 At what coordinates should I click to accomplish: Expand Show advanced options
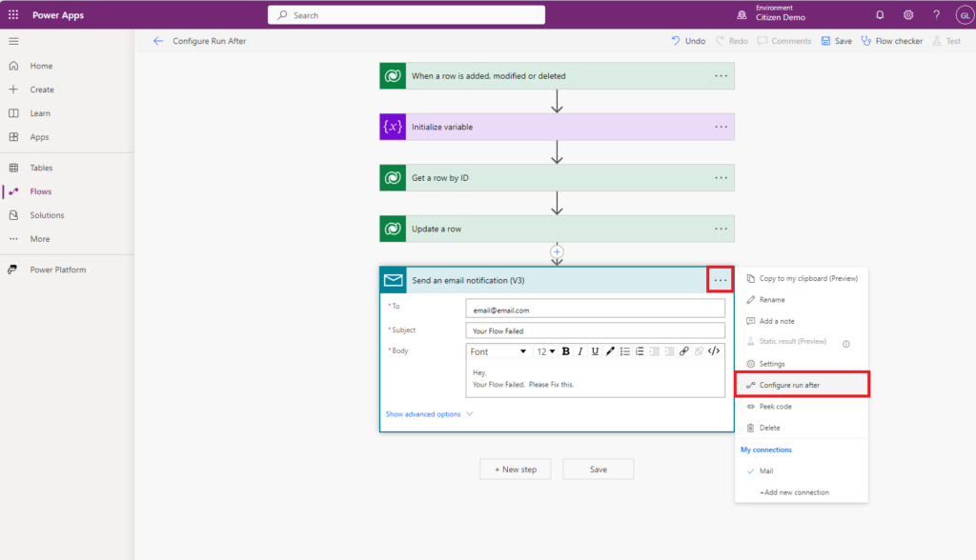[429, 414]
